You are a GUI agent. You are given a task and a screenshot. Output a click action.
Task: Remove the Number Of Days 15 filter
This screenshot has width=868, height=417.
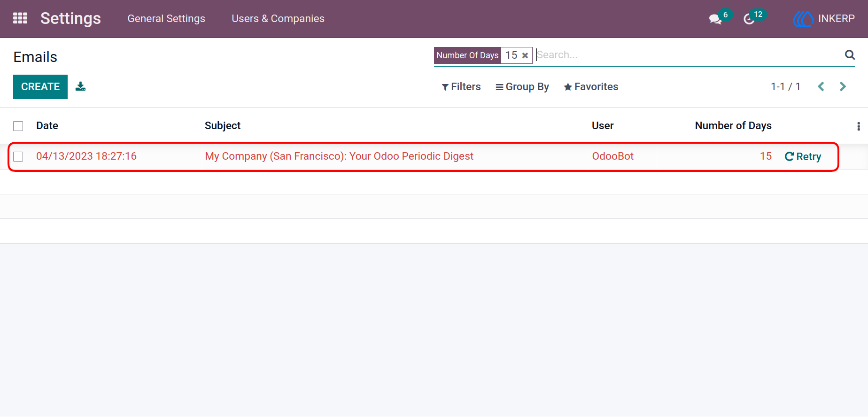[525, 55]
